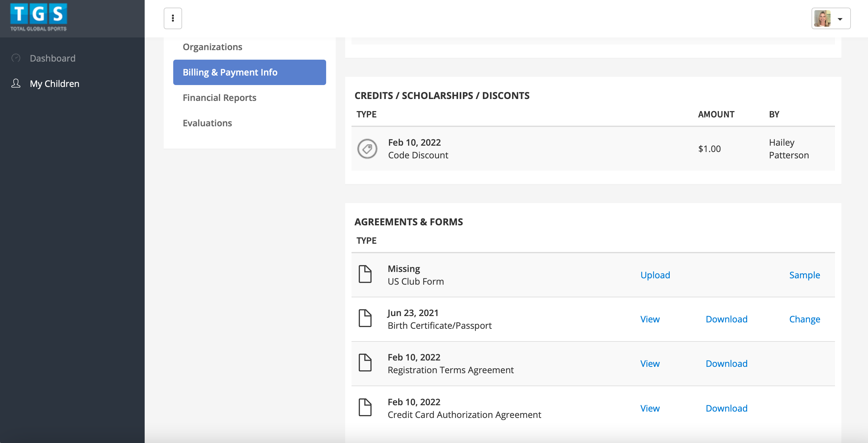Click the Code Discount row text

pos(418,155)
